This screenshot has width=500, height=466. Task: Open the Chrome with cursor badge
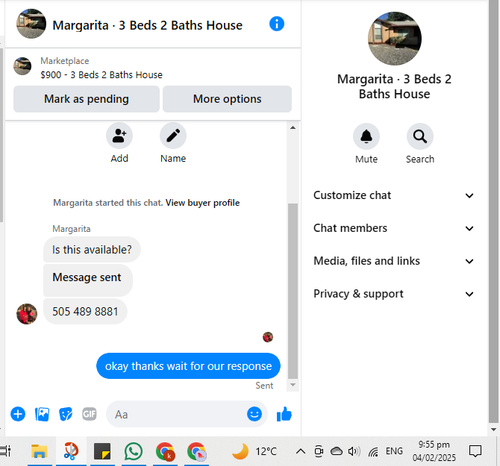click(x=197, y=452)
